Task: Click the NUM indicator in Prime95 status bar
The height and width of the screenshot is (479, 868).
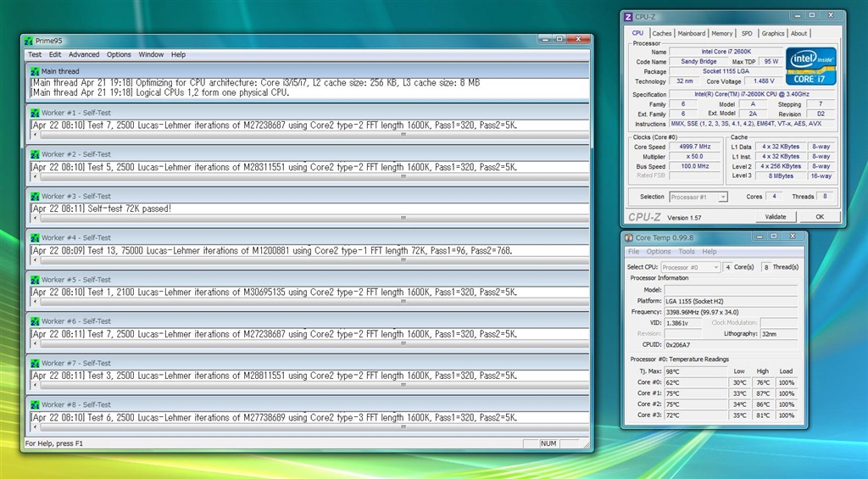Action: click(x=548, y=444)
